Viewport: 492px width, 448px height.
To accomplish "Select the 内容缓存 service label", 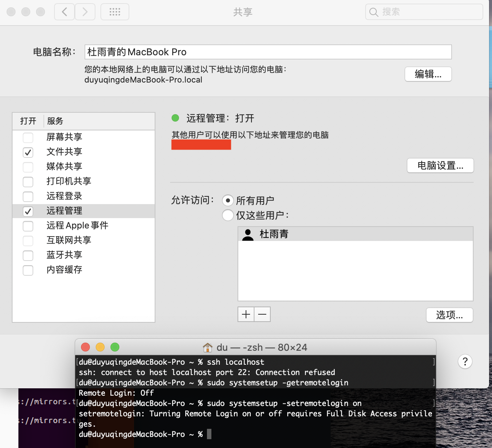I will [x=64, y=270].
